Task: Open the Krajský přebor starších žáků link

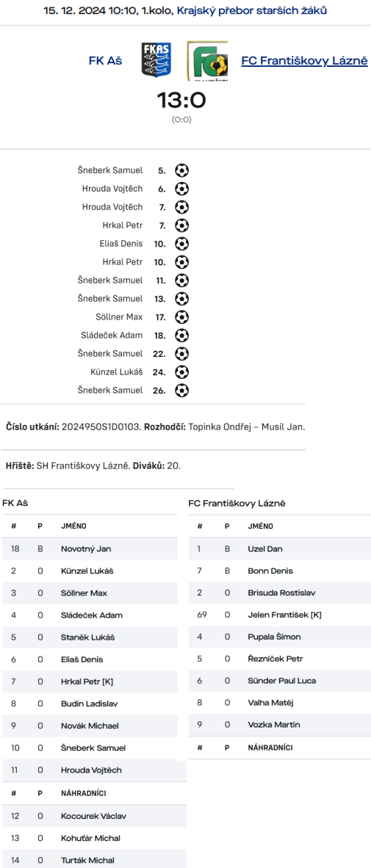Action: (x=252, y=10)
